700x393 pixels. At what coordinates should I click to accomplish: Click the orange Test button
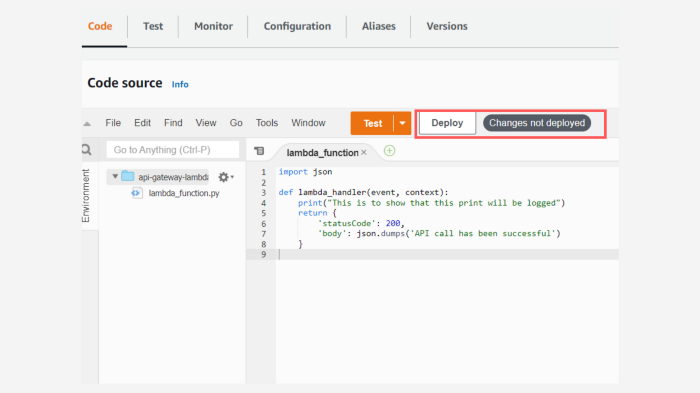tap(372, 123)
